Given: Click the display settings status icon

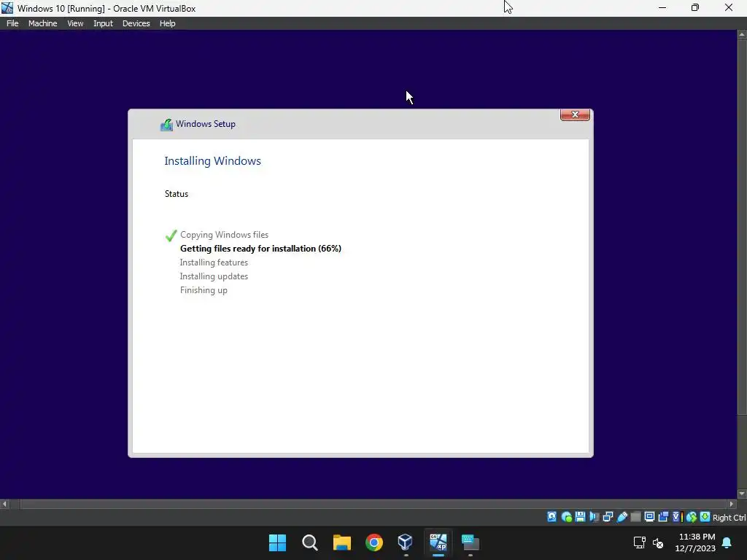Looking at the screenshot, I should pyautogui.click(x=649, y=517).
